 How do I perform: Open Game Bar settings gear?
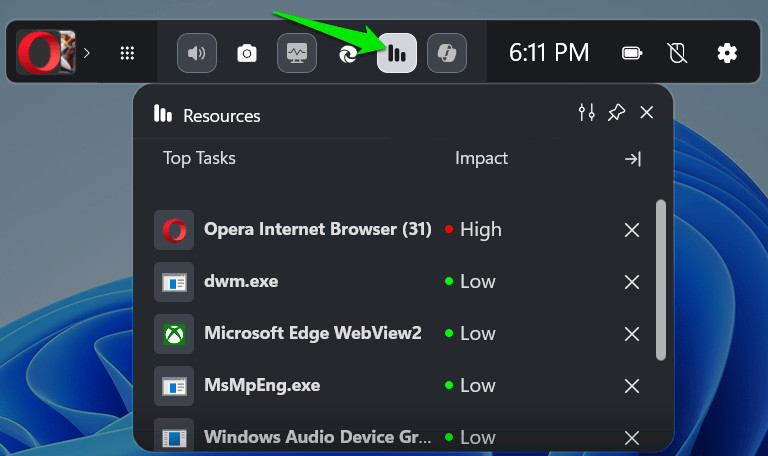727,53
